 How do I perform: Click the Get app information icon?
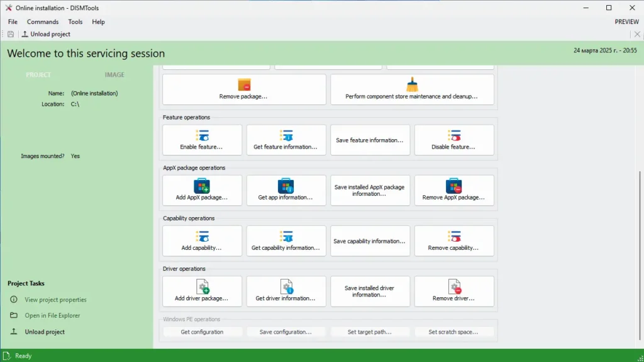coord(286,186)
